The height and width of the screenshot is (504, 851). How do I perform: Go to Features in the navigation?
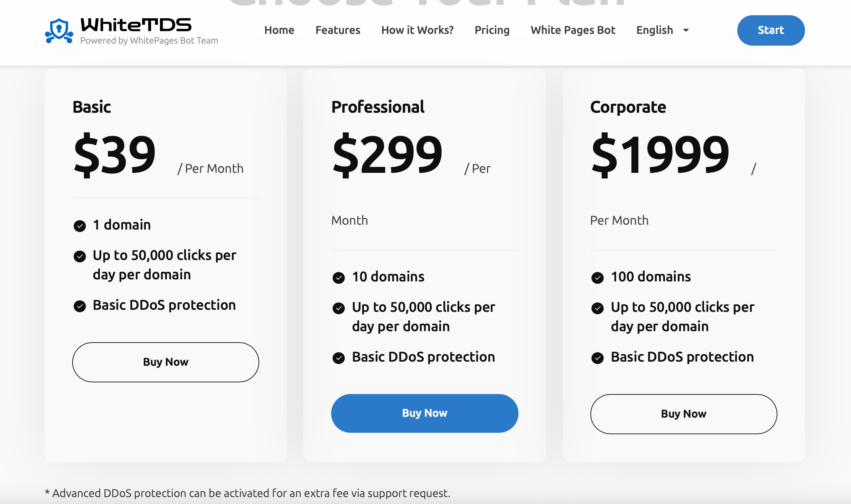click(338, 30)
